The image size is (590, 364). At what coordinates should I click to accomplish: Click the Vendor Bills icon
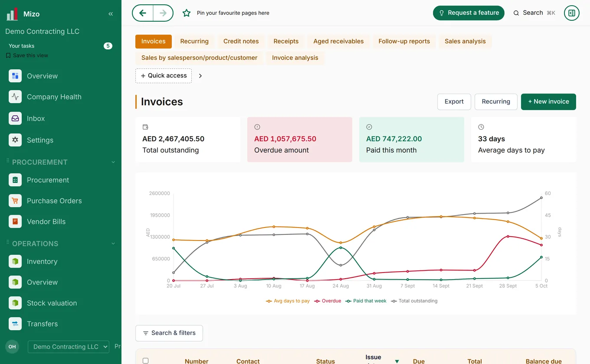coord(15,221)
